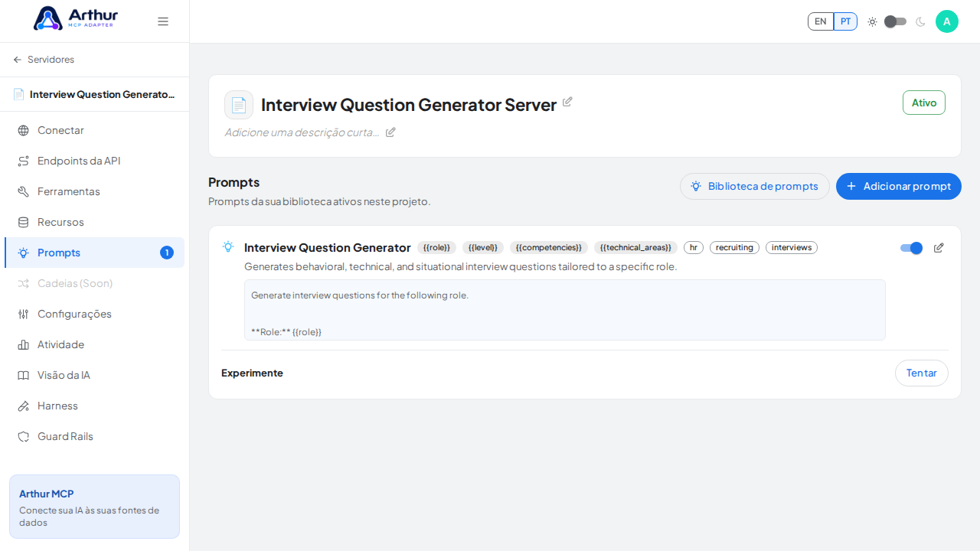The height and width of the screenshot is (551, 980).
Task: Click the {{technical_areas}} variable tag
Action: pyautogui.click(x=635, y=248)
